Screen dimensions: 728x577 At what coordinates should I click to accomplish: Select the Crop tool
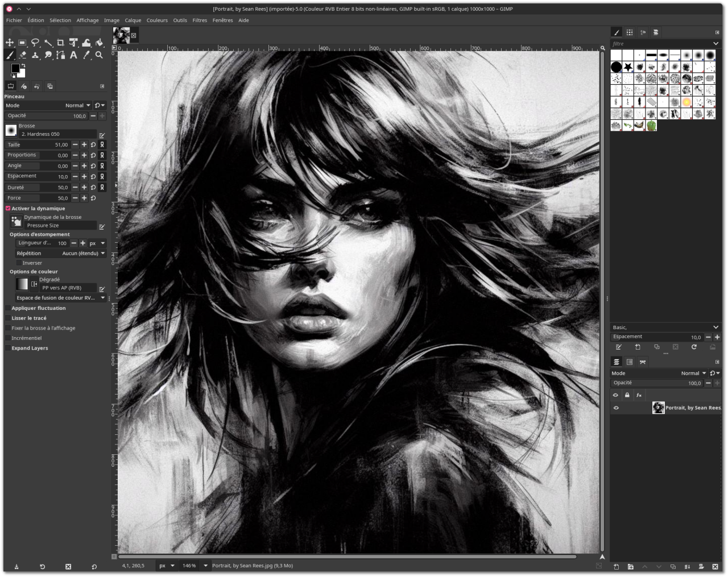point(61,43)
